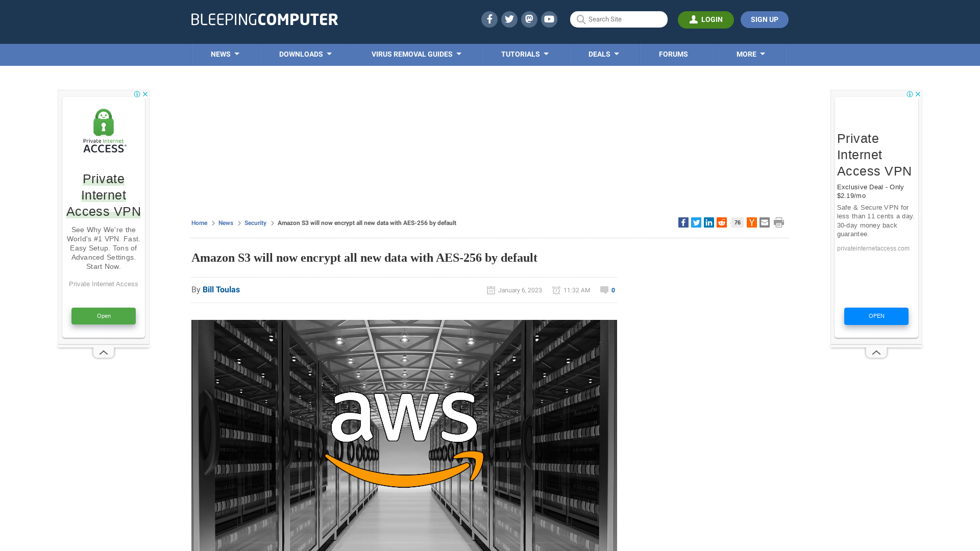
Task: Click the SIGN UP button
Action: click(764, 19)
